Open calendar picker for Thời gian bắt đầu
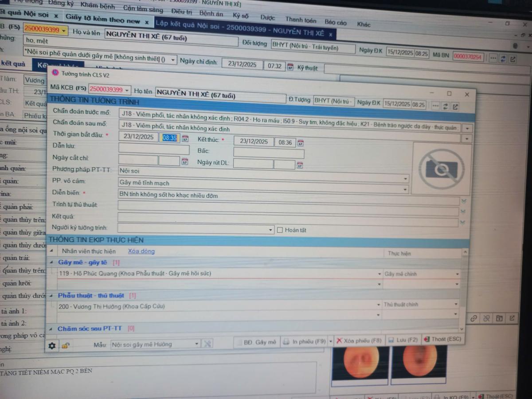The image size is (532, 399). [185, 138]
